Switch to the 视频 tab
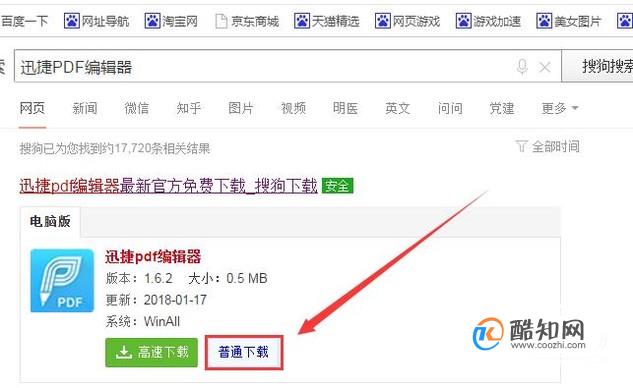Viewport: 633px width, 388px height. [293, 108]
